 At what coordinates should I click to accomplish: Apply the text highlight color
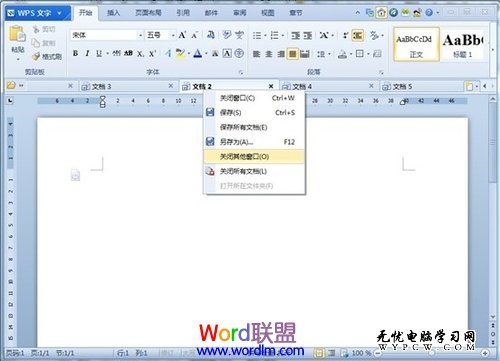(x=180, y=53)
